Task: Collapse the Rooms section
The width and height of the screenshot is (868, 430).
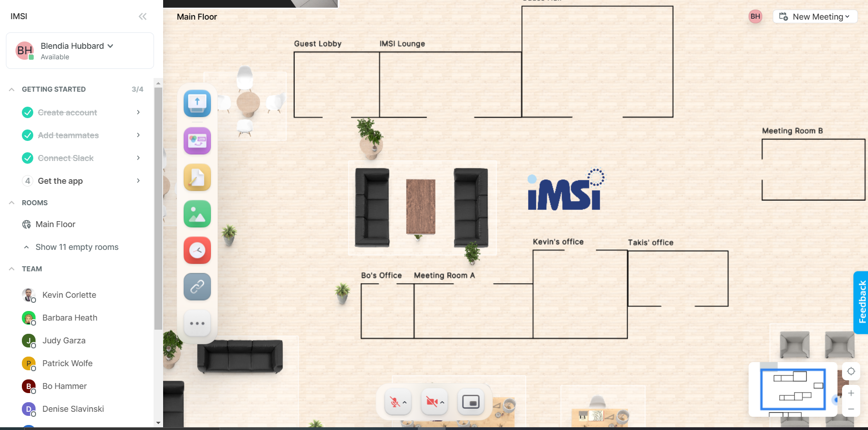Action: coord(11,203)
